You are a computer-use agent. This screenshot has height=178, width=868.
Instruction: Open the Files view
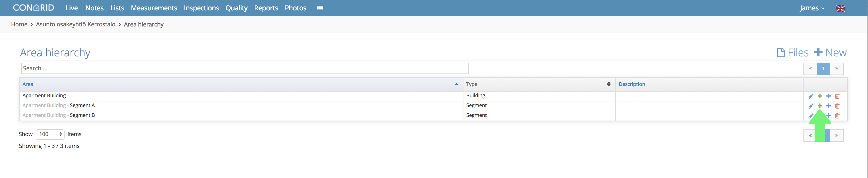tap(793, 53)
